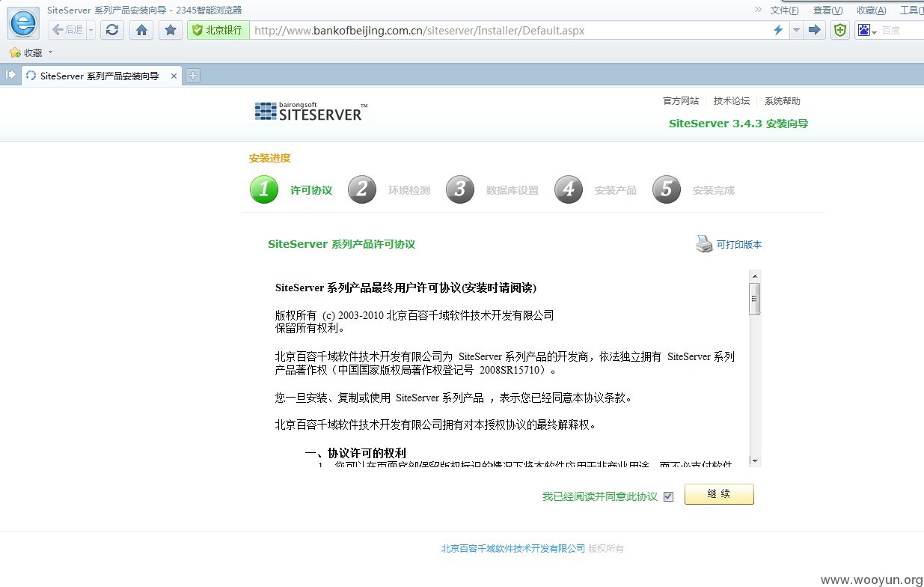Bookmark the page with star icon
This screenshot has width=924, height=587.
(171, 30)
